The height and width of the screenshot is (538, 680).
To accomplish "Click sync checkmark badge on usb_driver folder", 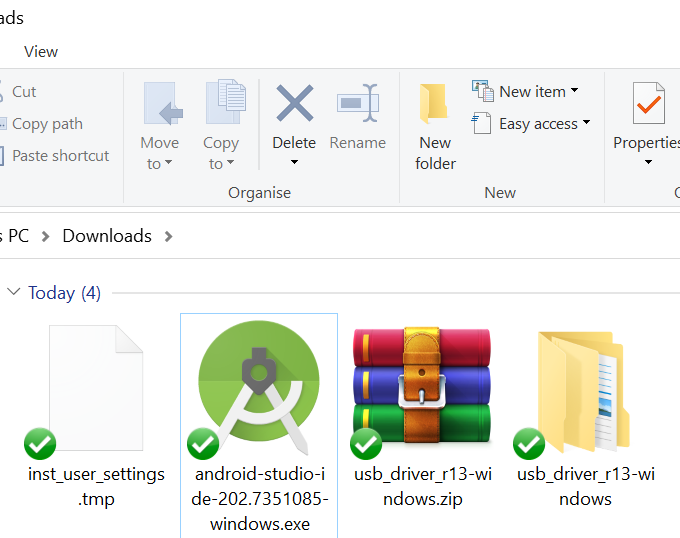I will [x=529, y=443].
